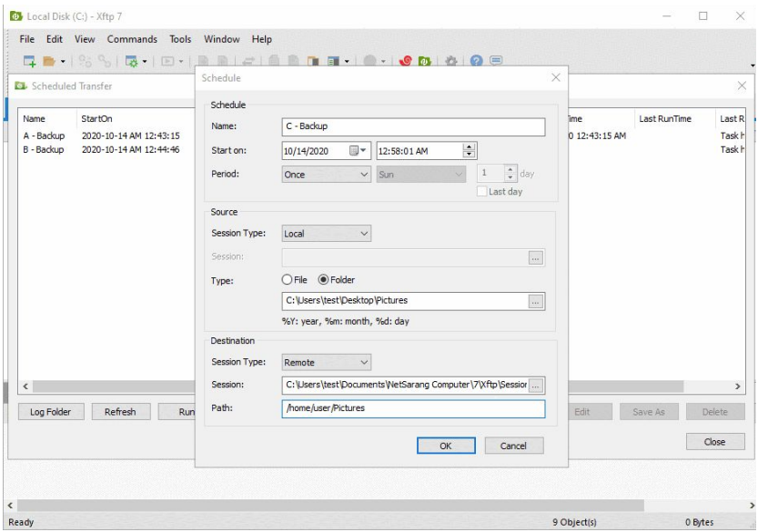
Task: Open the Help menu
Action: pyautogui.click(x=261, y=39)
